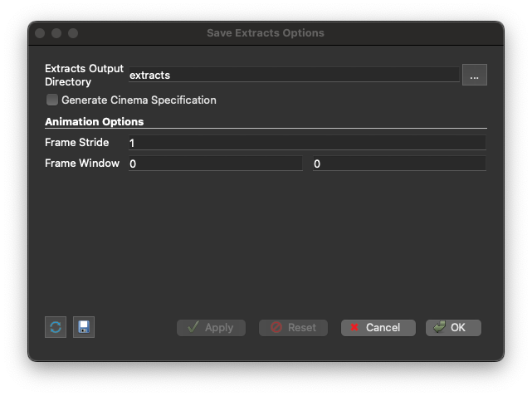Enable Generate Cinema Specification checkbox

(x=53, y=100)
